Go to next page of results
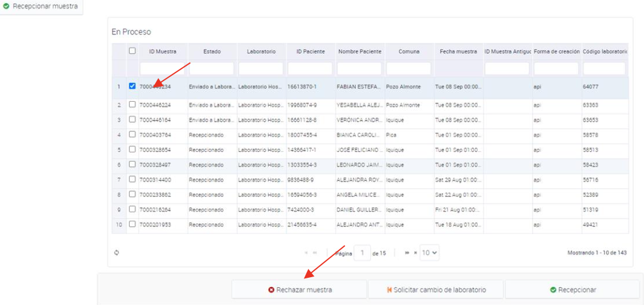Image resolution: width=644 pixels, height=305 pixels. (x=407, y=253)
